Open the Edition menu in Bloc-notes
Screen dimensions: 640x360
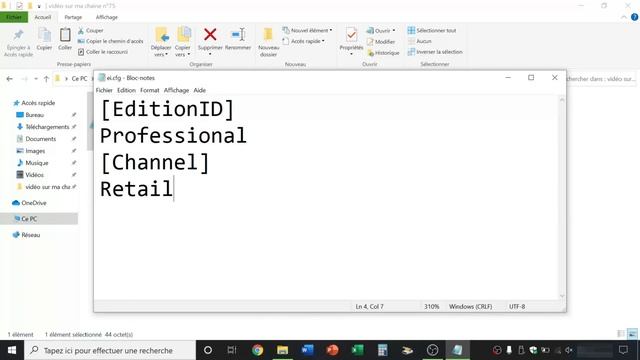126,90
